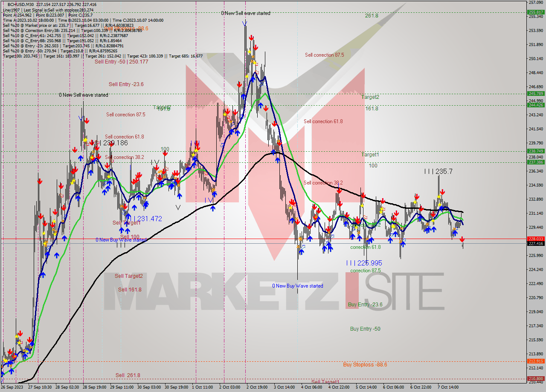The image size is (546, 392).
Task: Click the 'Sell Entry -50 | 250.177' label
Action: 122,62
